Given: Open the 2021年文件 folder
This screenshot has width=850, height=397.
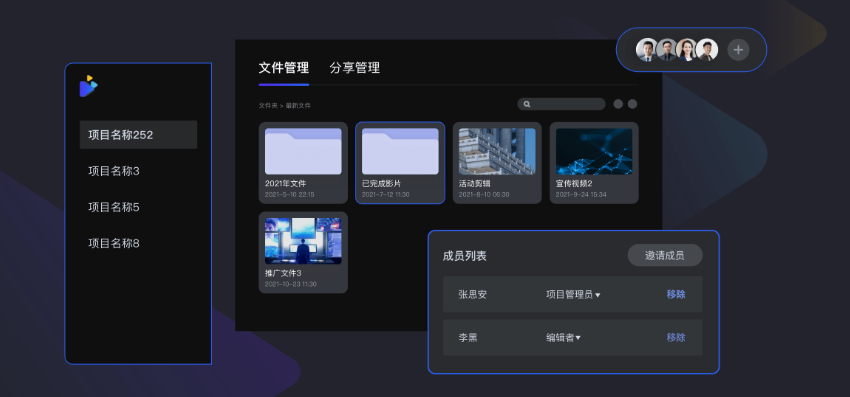Looking at the screenshot, I should (303, 163).
